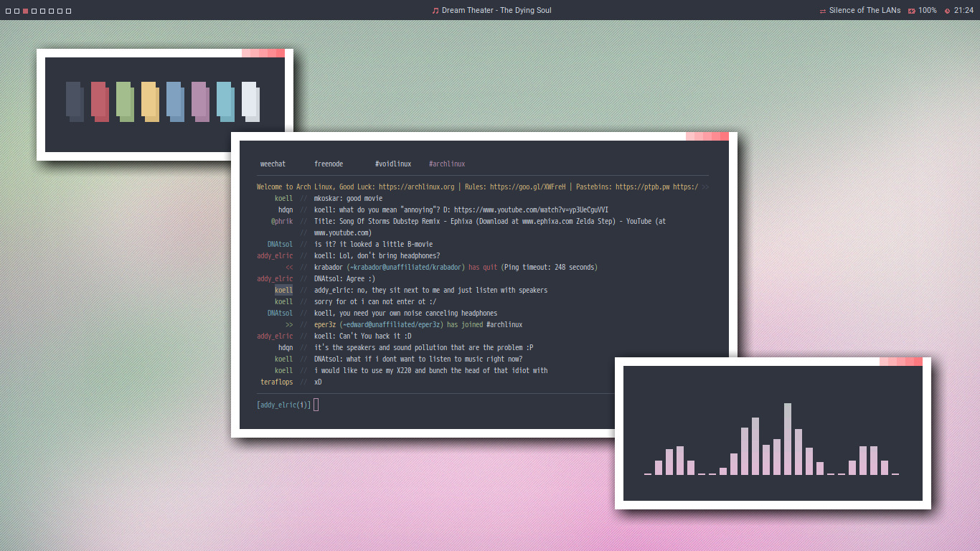Click 'koell: Can't You hack it :D' message
Screen dimensions: 980x551
click(x=362, y=336)
